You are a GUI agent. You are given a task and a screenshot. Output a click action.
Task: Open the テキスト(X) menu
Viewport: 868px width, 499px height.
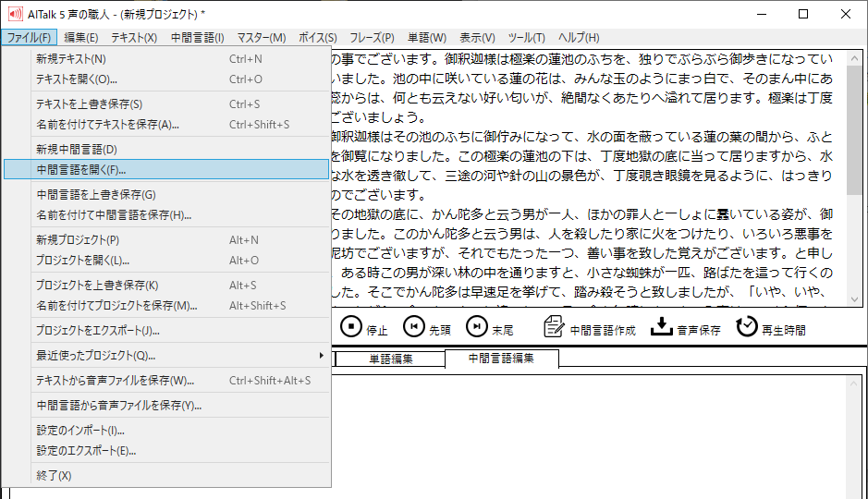pos(134,38)
